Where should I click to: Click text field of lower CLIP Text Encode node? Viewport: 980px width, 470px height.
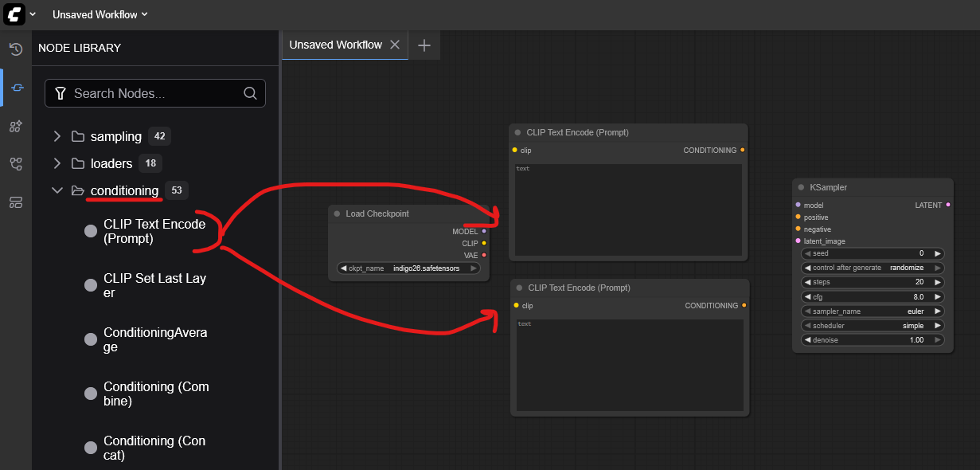[x=630, y=365]
